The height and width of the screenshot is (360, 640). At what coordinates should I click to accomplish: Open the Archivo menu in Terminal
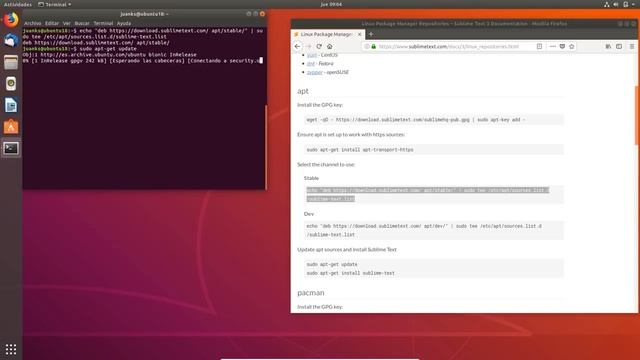(33, 23)
